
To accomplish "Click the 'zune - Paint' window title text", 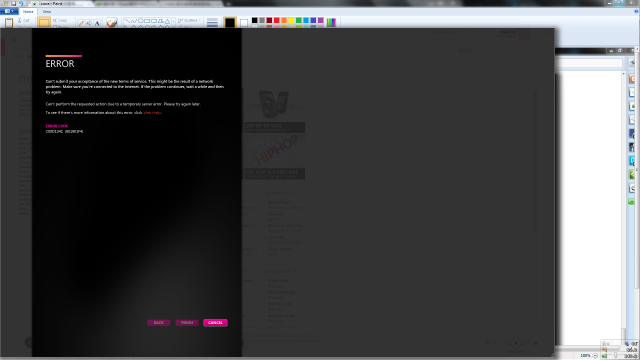I will 51,3.
